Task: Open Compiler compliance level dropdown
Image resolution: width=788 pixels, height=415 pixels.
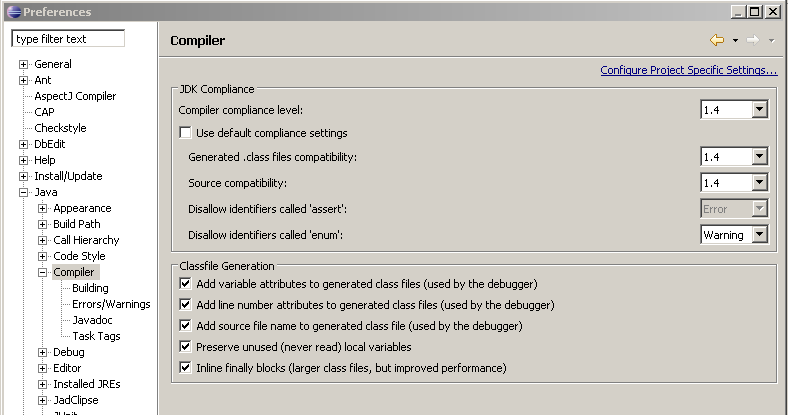Action: click(x=759, y=110)
